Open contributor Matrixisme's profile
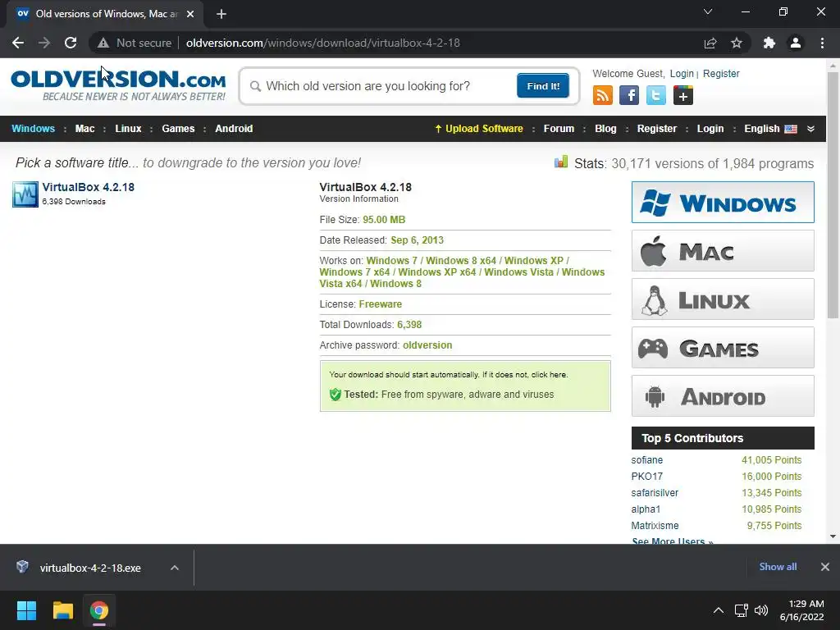Image resolution: width=840 pixels, height=630 pixels. tap(655, 526)
